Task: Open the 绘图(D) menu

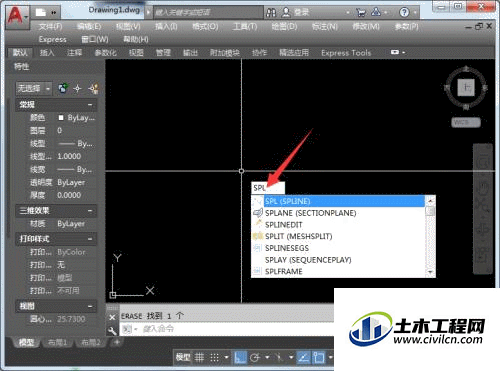Action: click(x=284, y=26)
